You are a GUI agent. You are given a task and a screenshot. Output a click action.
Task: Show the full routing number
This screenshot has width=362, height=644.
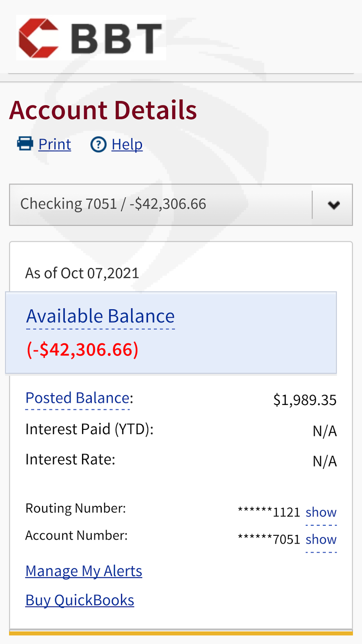pos(321,512)
